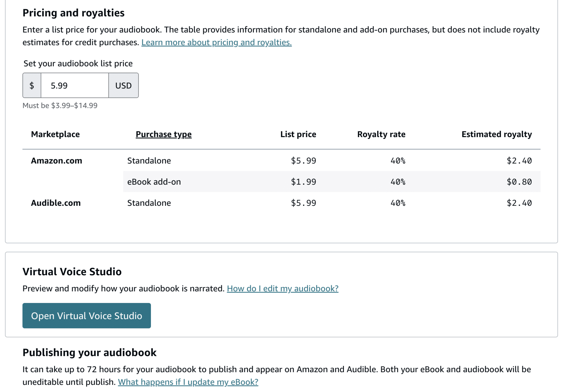Select the List price column header
The width and height of the screenshot is (563, 392).
pos(298,134)
